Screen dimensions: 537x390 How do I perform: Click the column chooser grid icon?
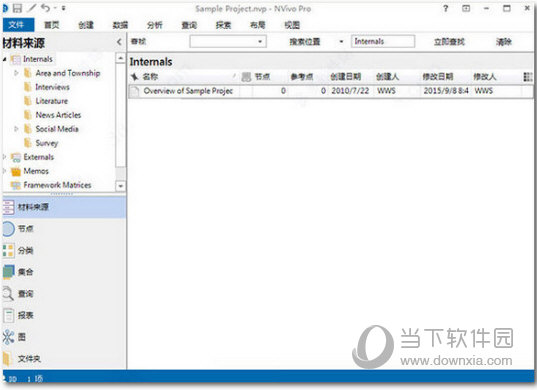[x=528, y=77]
